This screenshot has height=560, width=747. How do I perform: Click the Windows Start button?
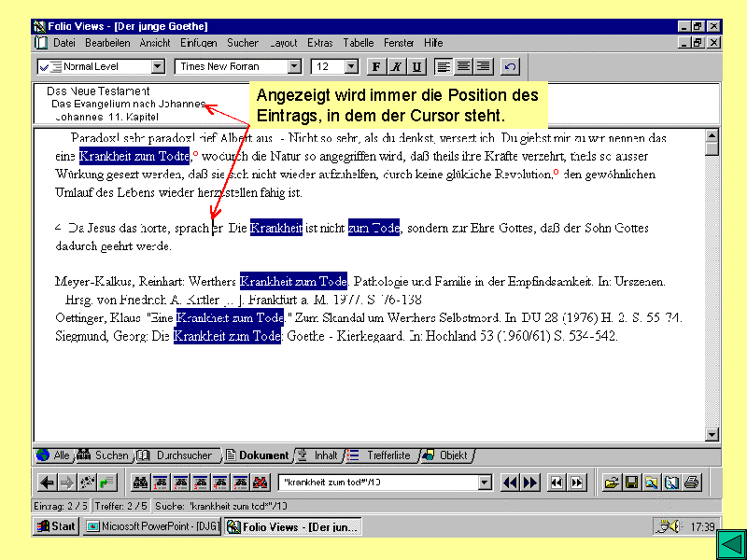(57, 527)
